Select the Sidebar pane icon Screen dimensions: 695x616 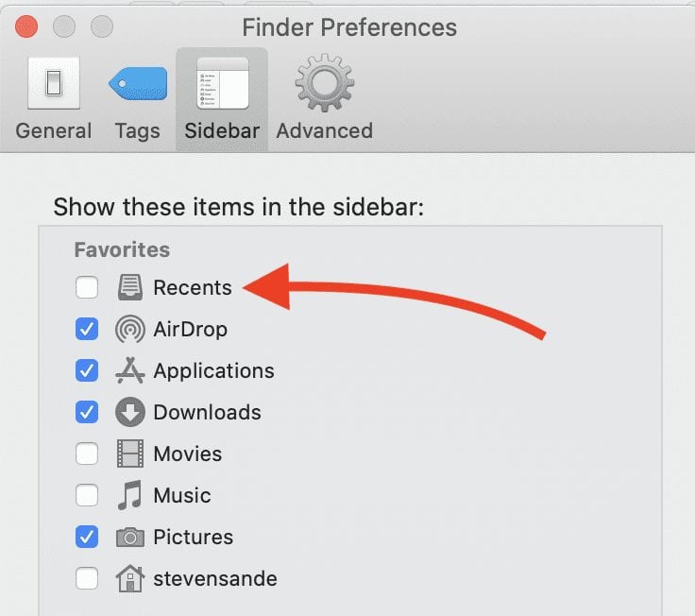pyautogui.click(x=222, y=87)
